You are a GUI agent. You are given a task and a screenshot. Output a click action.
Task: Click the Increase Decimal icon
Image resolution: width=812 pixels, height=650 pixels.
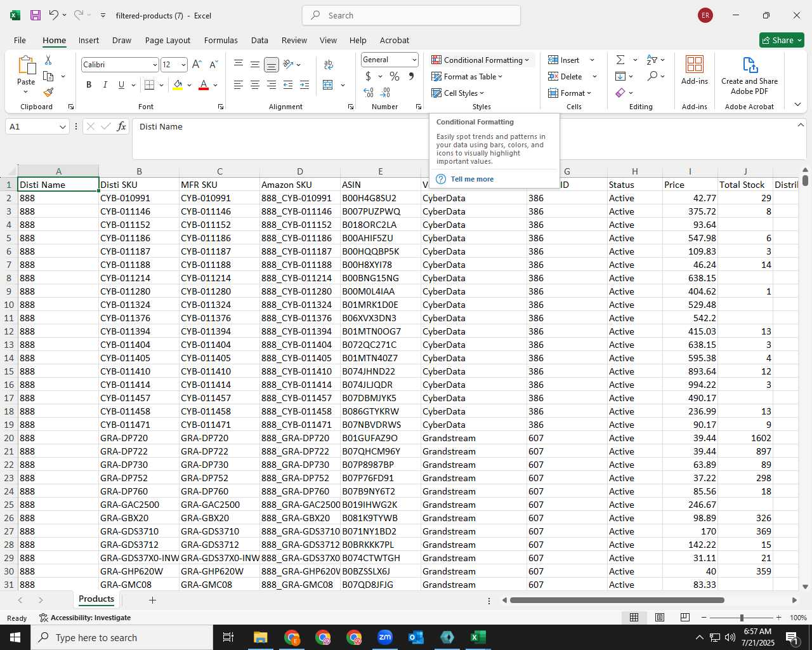[369, 93]
